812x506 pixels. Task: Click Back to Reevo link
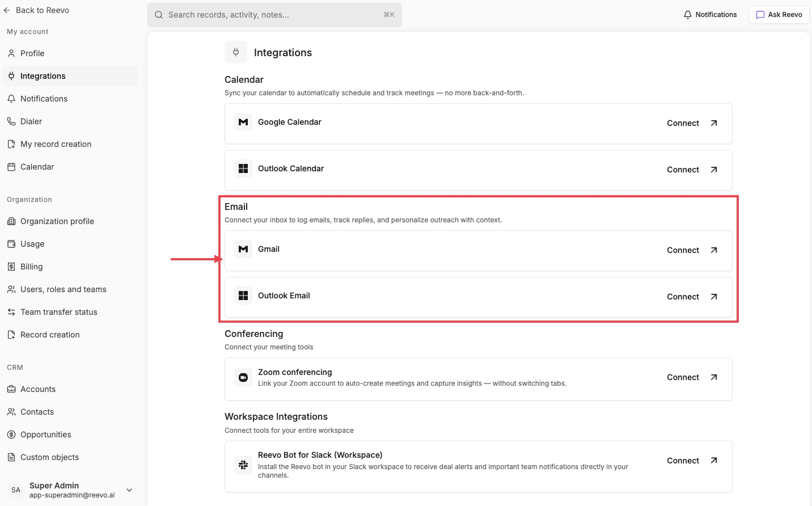36,10
